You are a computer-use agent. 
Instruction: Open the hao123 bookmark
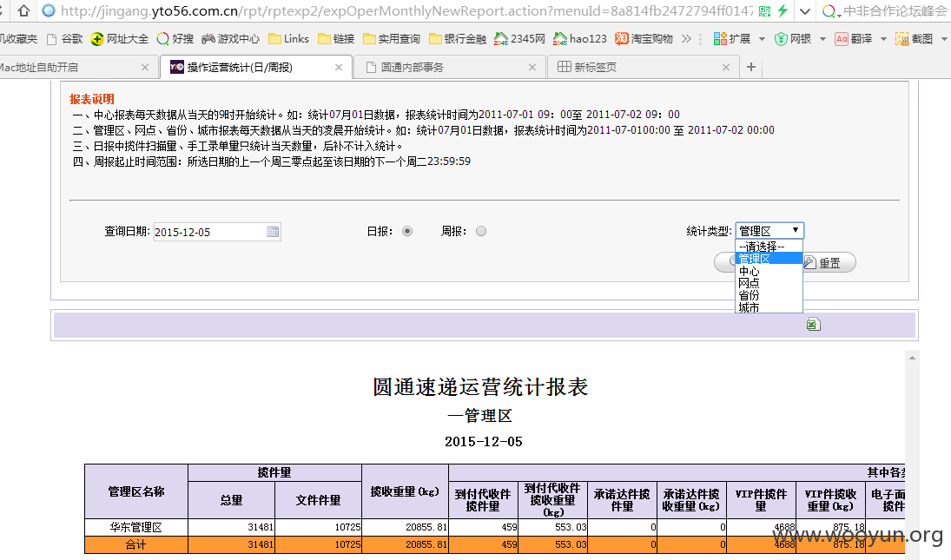(580, 39)
